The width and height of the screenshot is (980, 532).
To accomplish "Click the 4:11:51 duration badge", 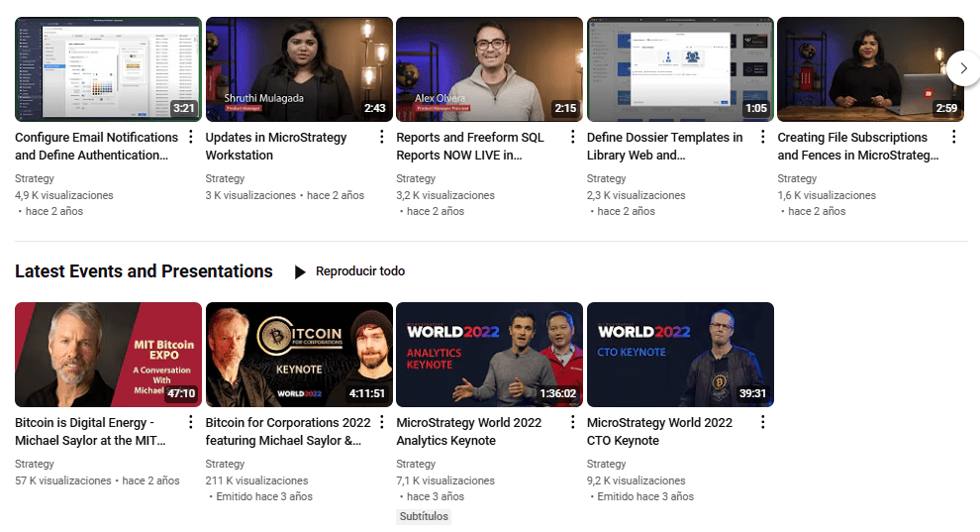I will 367,393.
